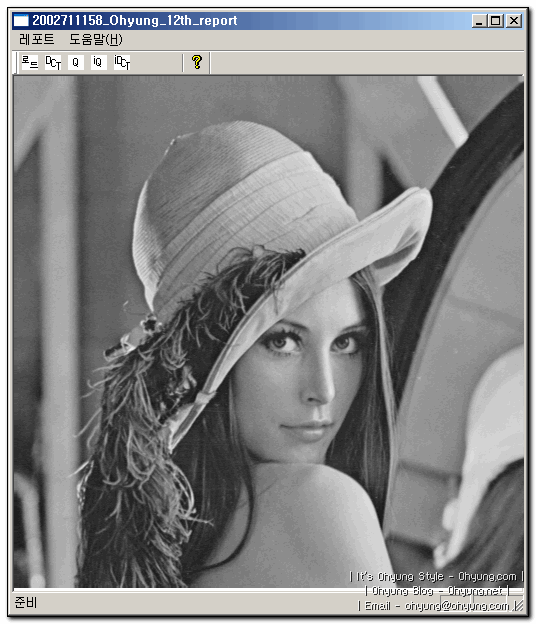Click the 준비 status bar text

(26, 602)
